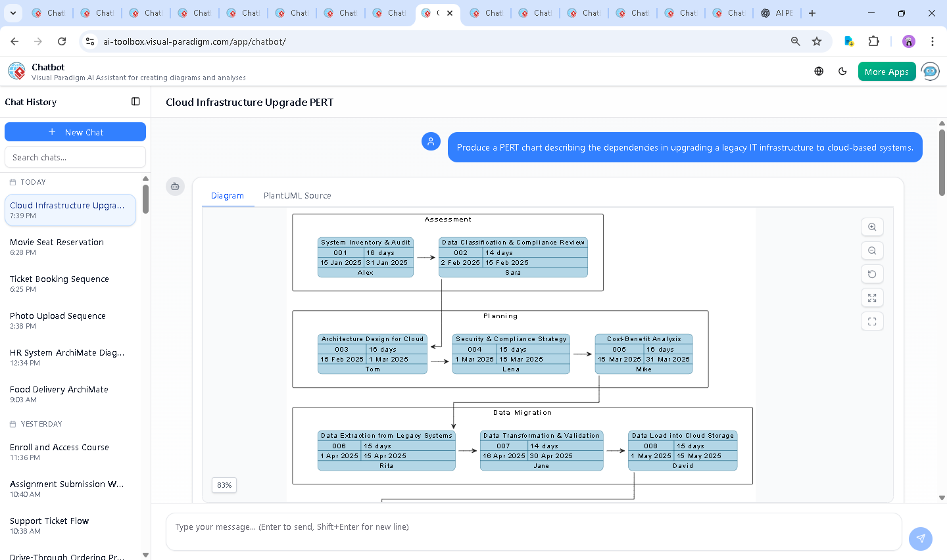Zoom out of the diagram

872,250
